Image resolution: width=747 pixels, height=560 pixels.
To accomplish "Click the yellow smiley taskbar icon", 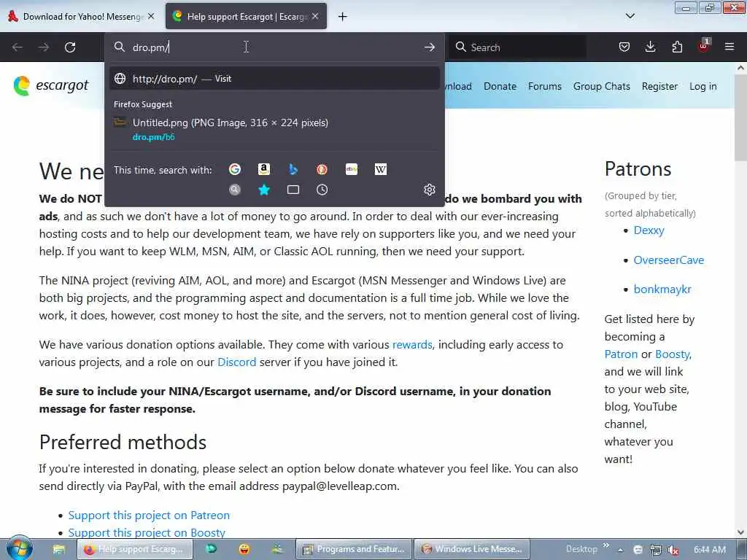I will point(244,549).
